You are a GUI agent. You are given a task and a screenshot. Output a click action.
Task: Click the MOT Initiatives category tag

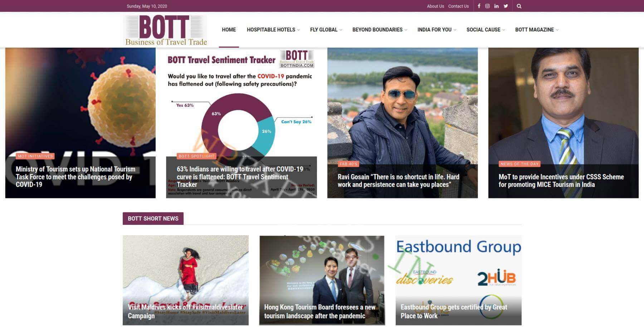coord(35,156)
